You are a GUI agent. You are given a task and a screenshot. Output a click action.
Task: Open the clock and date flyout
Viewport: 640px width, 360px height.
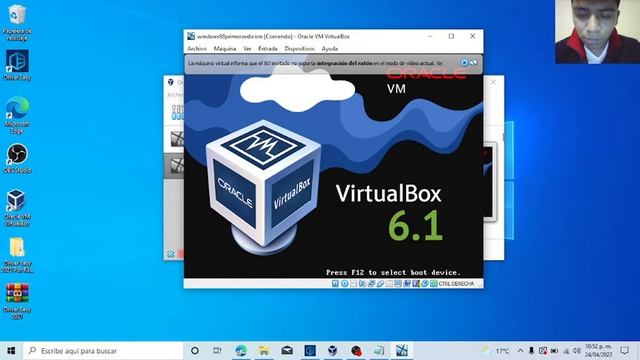(598, 351)
